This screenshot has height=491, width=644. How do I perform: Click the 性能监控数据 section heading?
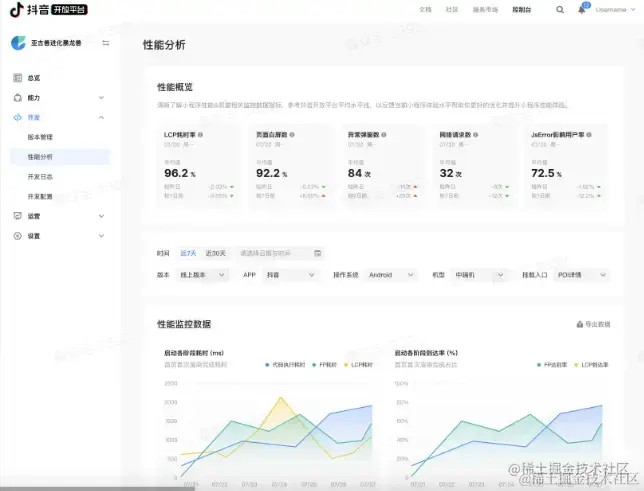pos(184,324)
